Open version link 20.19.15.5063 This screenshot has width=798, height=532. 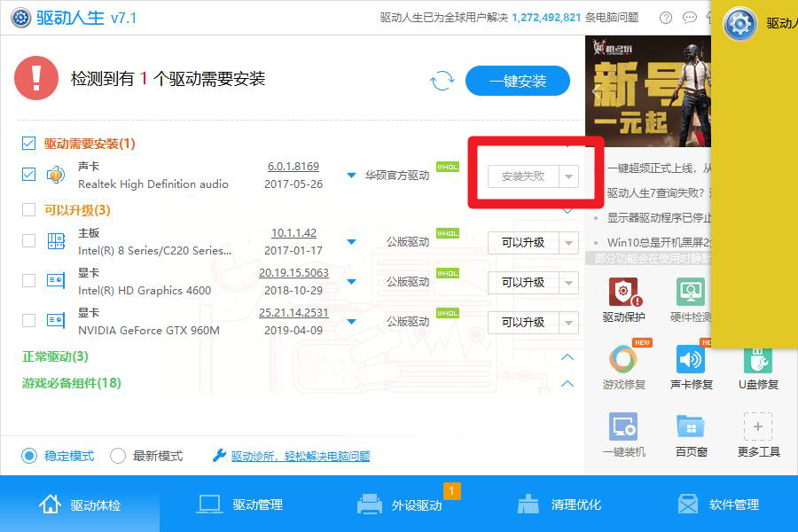pyautogui.click(x=293, y=273)
